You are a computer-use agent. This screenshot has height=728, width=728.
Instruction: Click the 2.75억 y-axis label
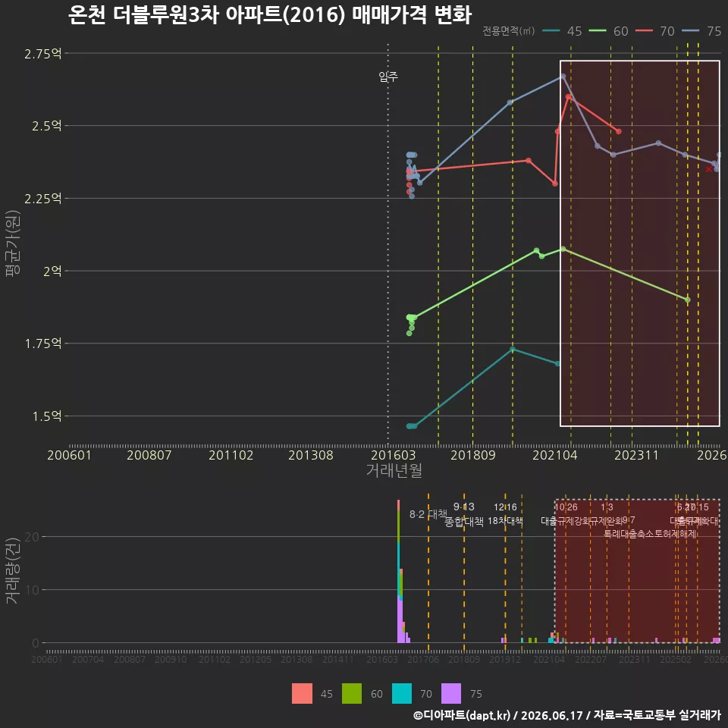42,53
